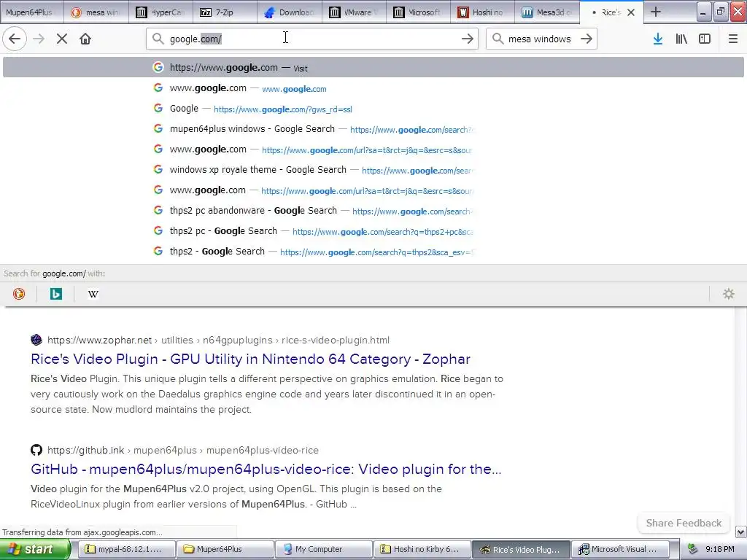This screenshot has height=560, width=747.
Task: Select 'windows xp royale theme' suggestion
Action: (x=373, y=170)
